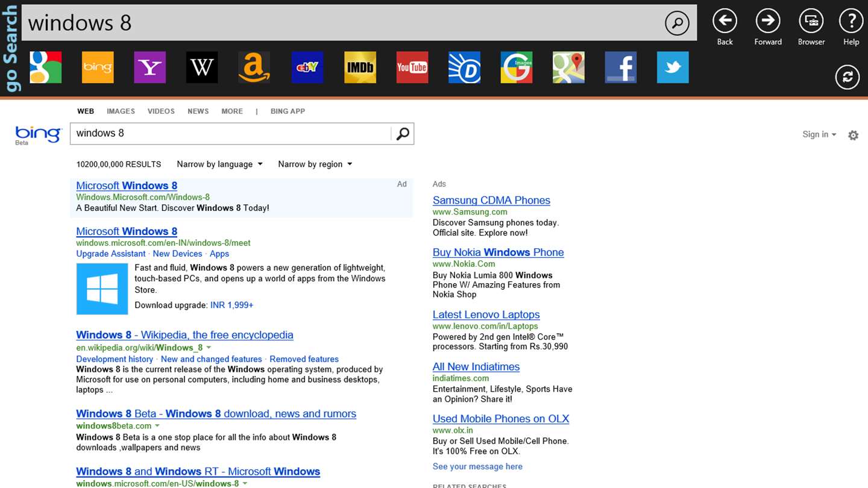Select the IMDb search icon
868x488 pixels.
click(x=360, y=67)
